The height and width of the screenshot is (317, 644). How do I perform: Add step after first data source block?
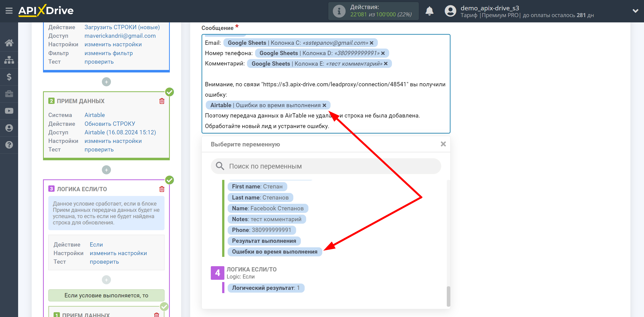point(106,82)
